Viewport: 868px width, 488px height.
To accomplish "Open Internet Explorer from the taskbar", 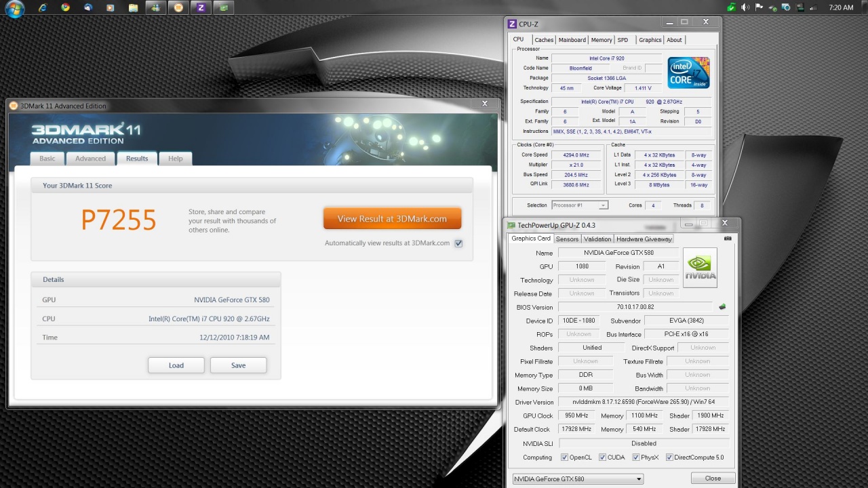I will pyautogui.click(x=43, y=7).
